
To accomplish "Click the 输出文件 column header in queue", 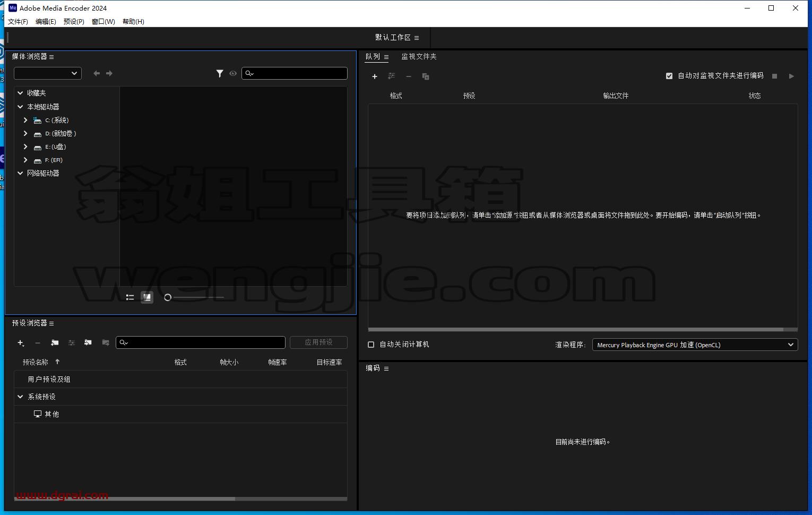I will 616,96.
